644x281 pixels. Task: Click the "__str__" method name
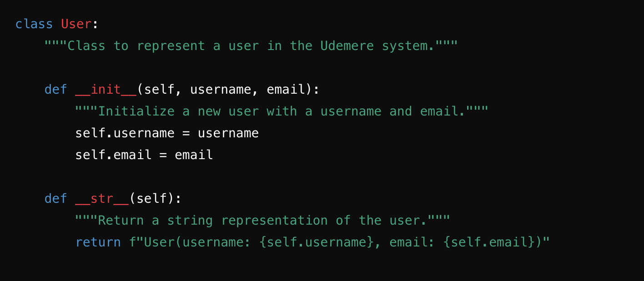pyautogui.click(x=102, y=199)
